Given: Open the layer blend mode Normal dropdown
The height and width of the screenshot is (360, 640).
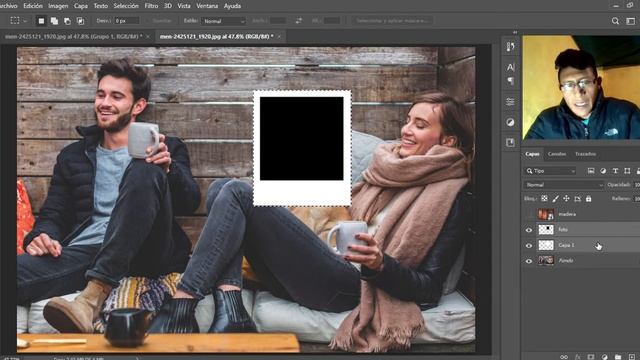Looking at the screenshot, I should (564, 185).
